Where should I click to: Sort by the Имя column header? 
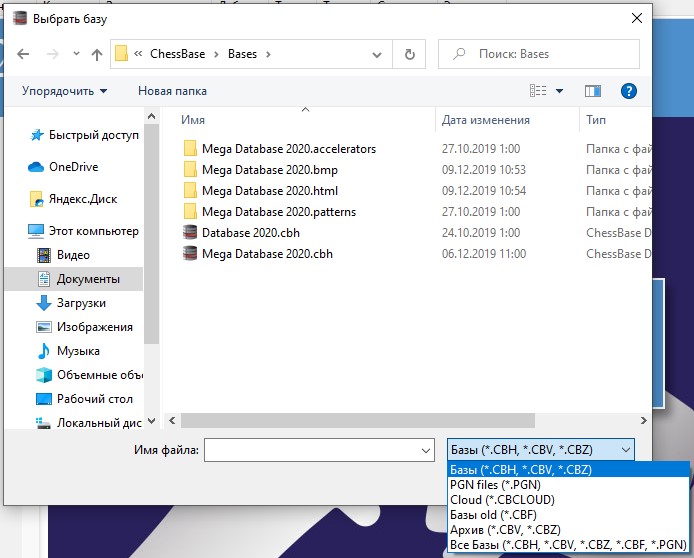coord(193,120)
